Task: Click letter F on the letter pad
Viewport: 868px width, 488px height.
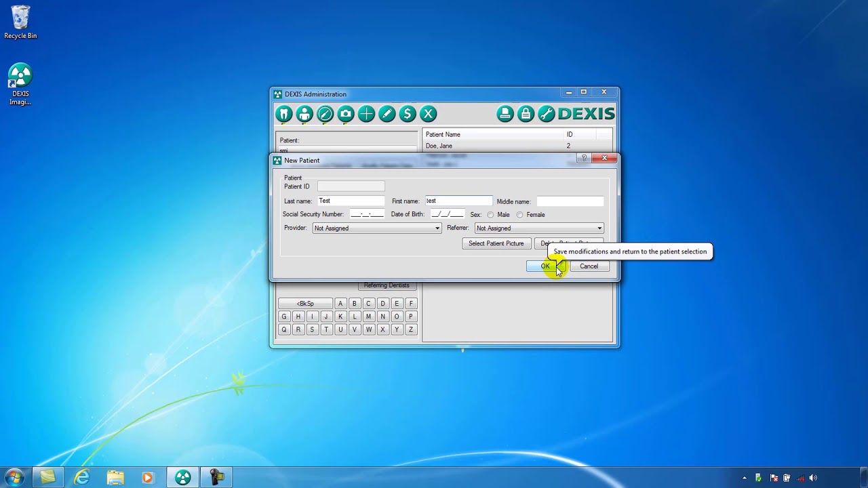Action: coord(411,304)
